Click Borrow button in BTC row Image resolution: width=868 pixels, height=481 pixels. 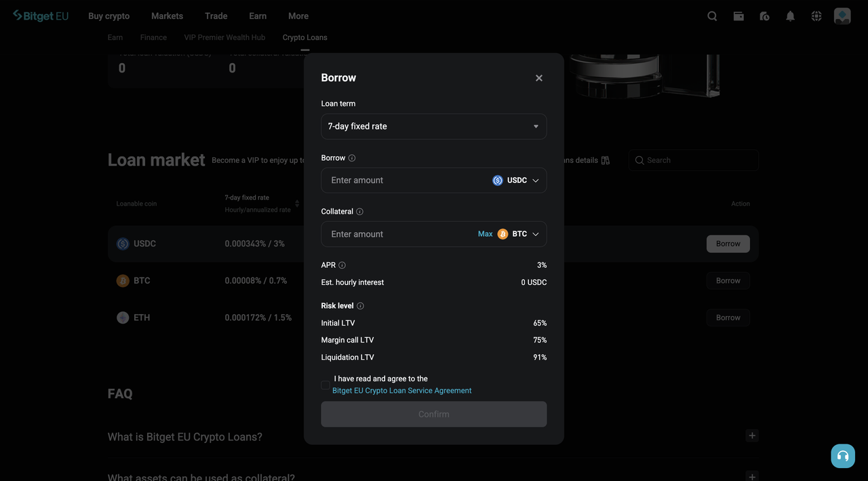728,281
